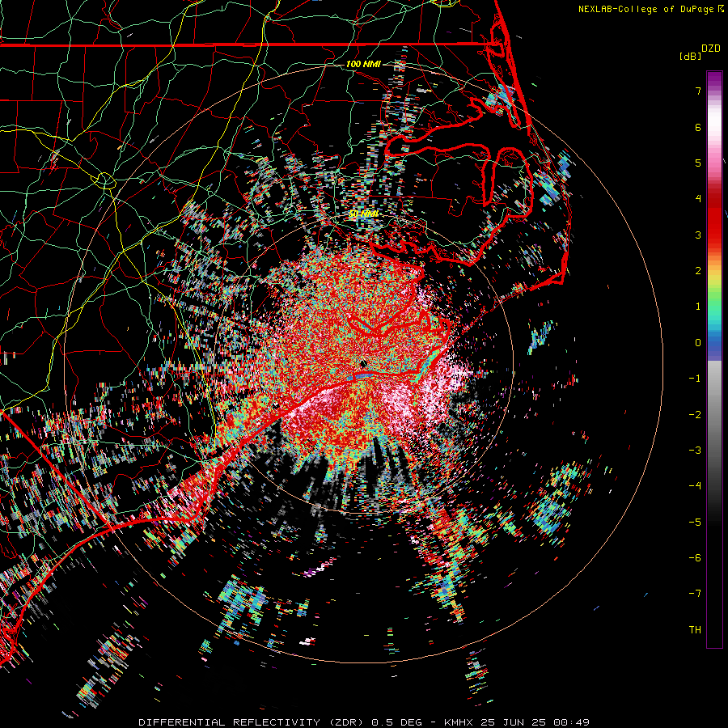Click the -6 value on color scale
Image resolution: width=728 pixels, height=728 pixels.
pos(695,557)
